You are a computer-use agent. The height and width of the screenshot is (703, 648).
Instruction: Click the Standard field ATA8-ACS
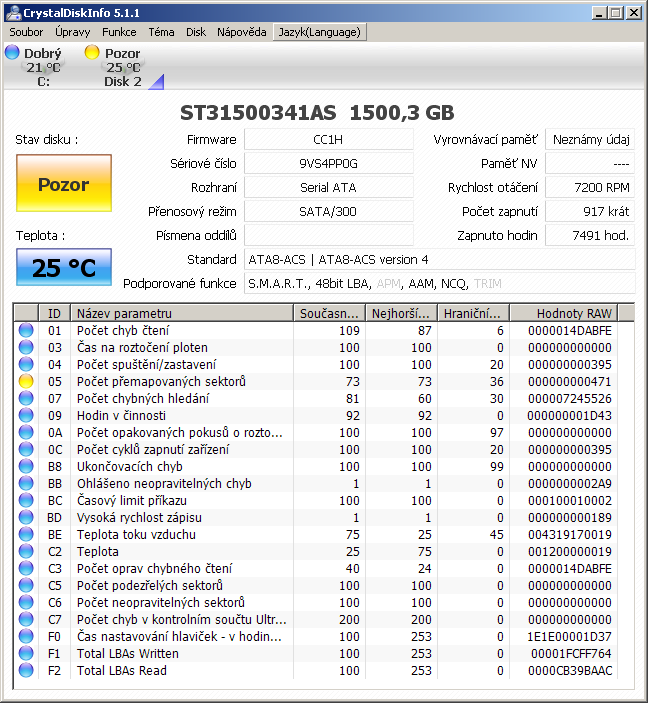[x=439, y=260]
